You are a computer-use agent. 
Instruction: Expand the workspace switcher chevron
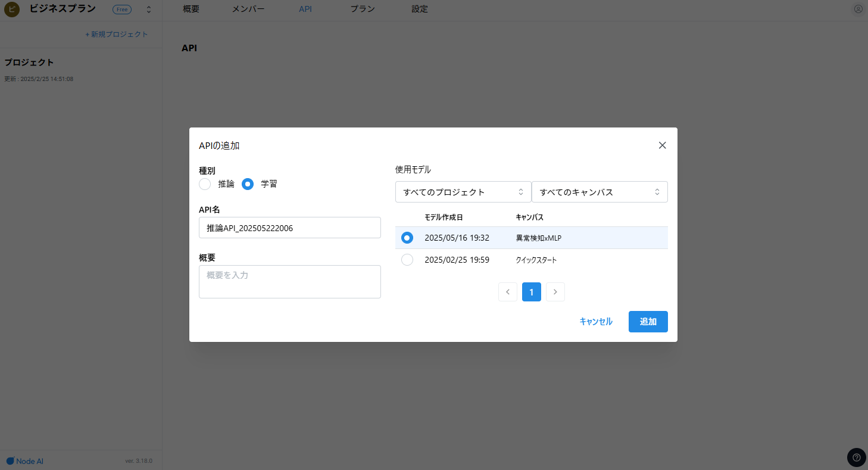(149, 10)
